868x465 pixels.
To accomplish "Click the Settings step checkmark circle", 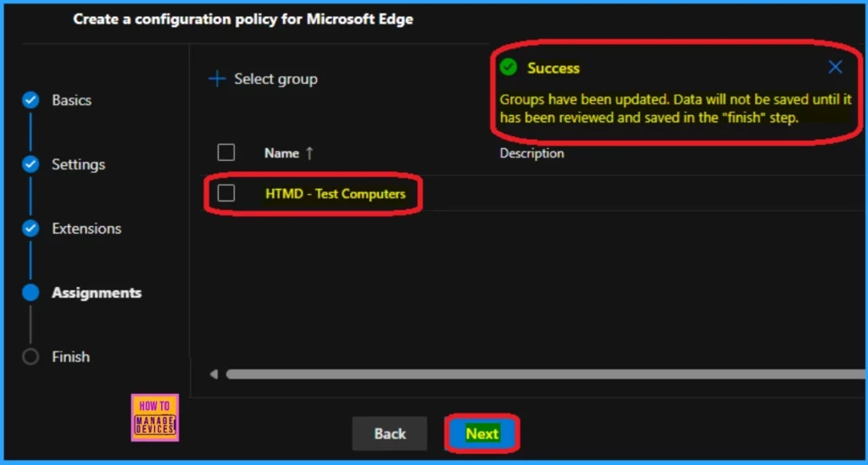I will coord(31,164).
